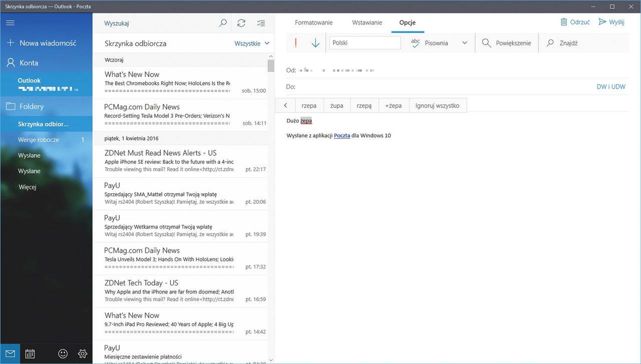Open the Calendar app icon

tap(30, 353)
